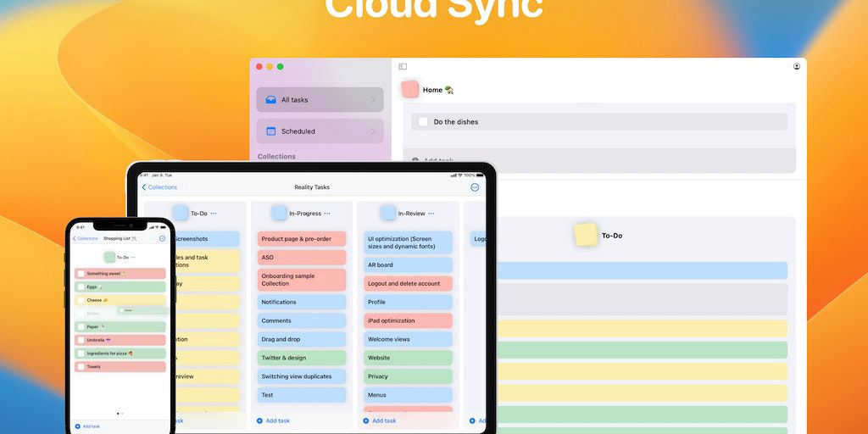
Task: Tick the Towels checkbox on the iPhone
Action: coord(81,367)
